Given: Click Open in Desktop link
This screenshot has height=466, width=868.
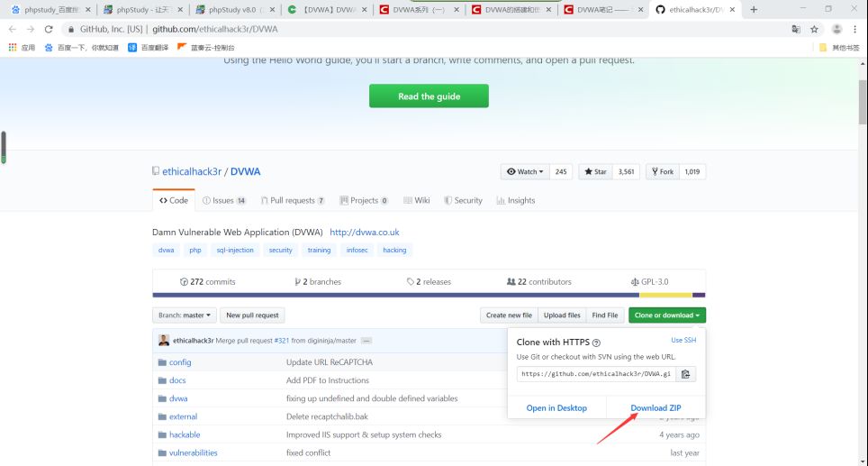Looking at the screenshot, I should click(x=556, y=407).
